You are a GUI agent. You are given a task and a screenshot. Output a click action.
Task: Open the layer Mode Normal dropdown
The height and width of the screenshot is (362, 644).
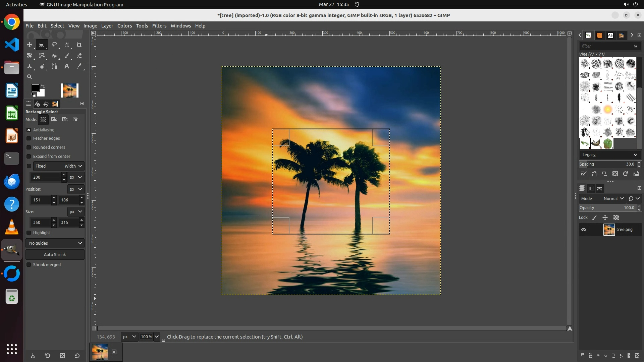613,199
